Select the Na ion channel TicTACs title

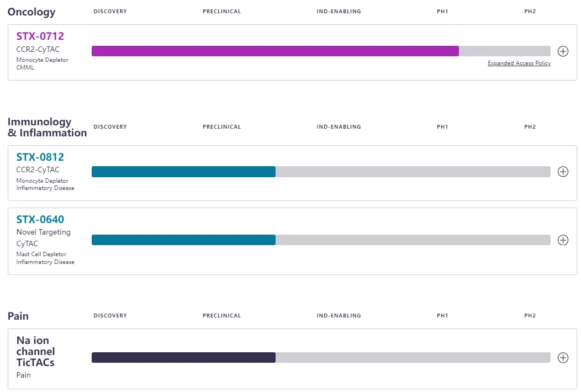[35, 352]
